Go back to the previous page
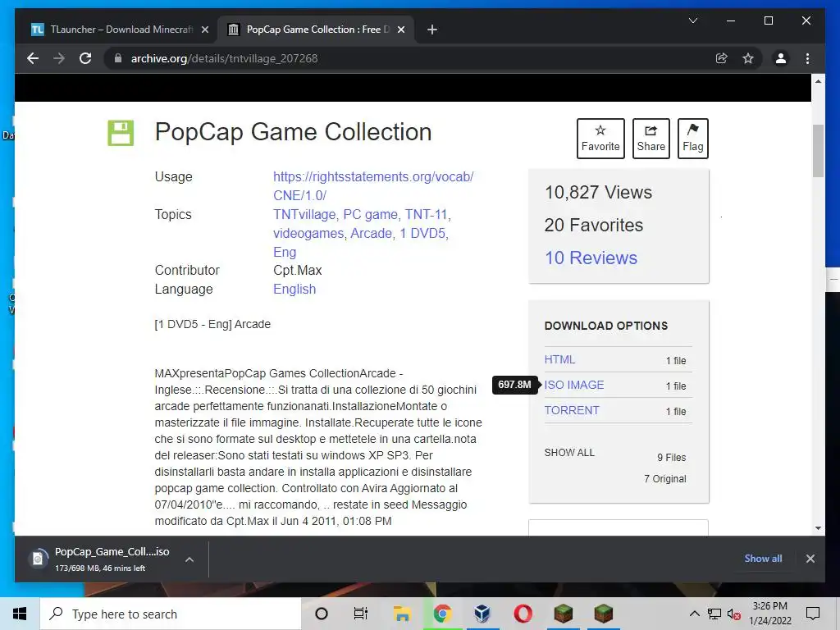840x630 pixels. pos(33,58)
